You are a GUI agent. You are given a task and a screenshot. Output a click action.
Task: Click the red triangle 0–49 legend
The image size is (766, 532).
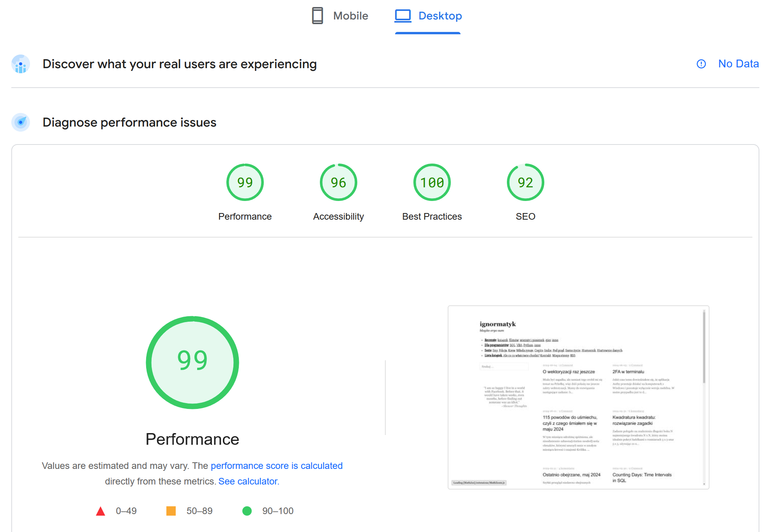point(101,511)
